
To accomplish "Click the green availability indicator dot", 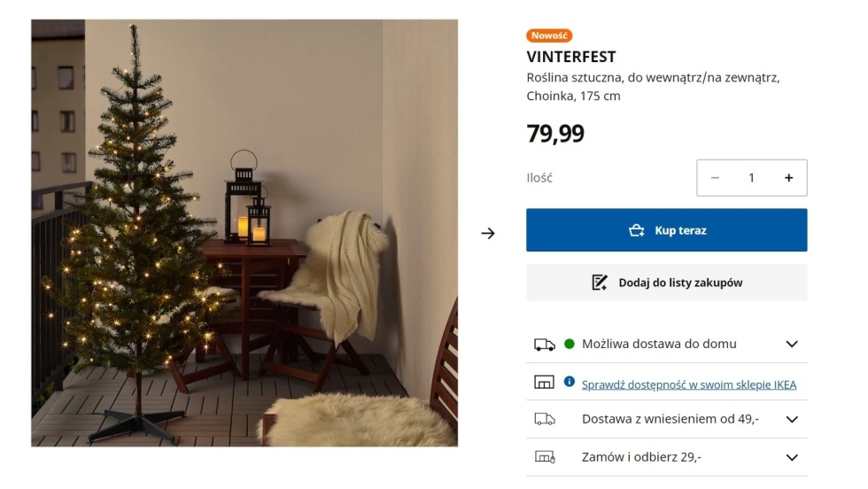I will pos(570,344).
